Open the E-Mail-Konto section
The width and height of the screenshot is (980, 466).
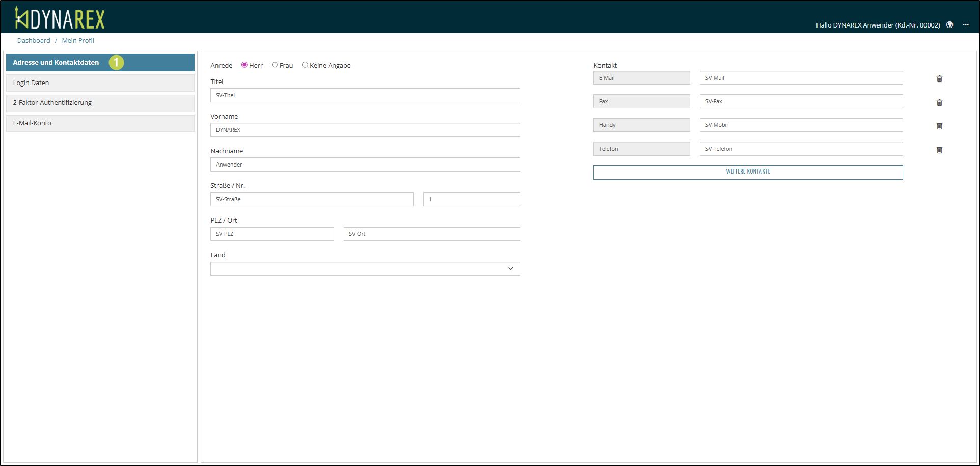tap(100, 123)
